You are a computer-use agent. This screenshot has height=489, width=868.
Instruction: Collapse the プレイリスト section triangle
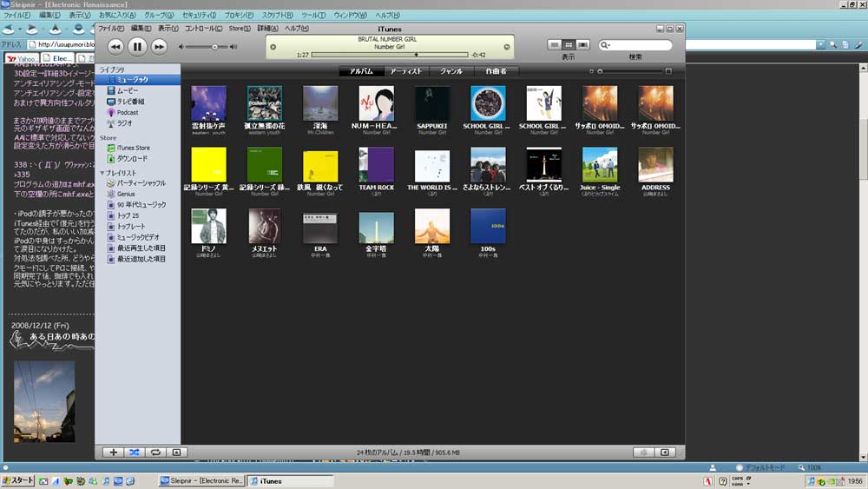(102, 174)
